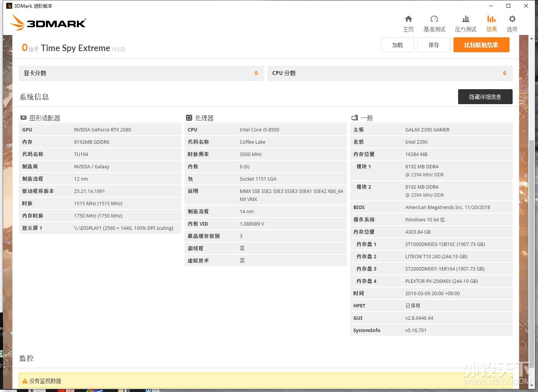Switch to the 主页 tab label
This screenshot has height=392, width=538.
coord(408,29)
